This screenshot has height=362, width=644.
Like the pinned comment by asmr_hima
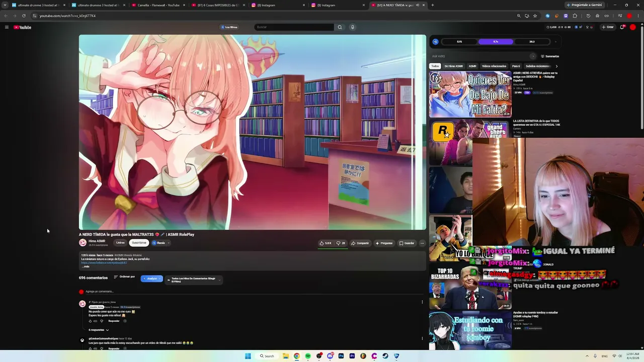pyautogui.click(x=91, y=321)
